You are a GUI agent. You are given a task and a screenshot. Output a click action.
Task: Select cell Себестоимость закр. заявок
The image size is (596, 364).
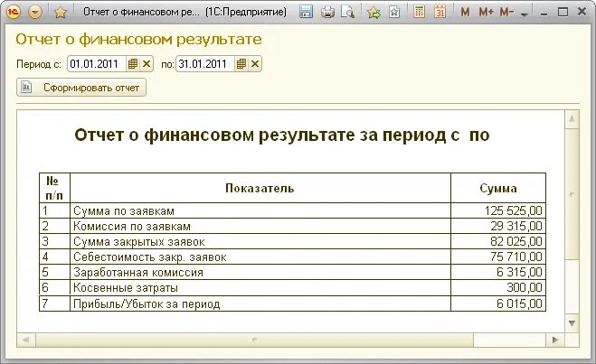(x=260, y=257)
